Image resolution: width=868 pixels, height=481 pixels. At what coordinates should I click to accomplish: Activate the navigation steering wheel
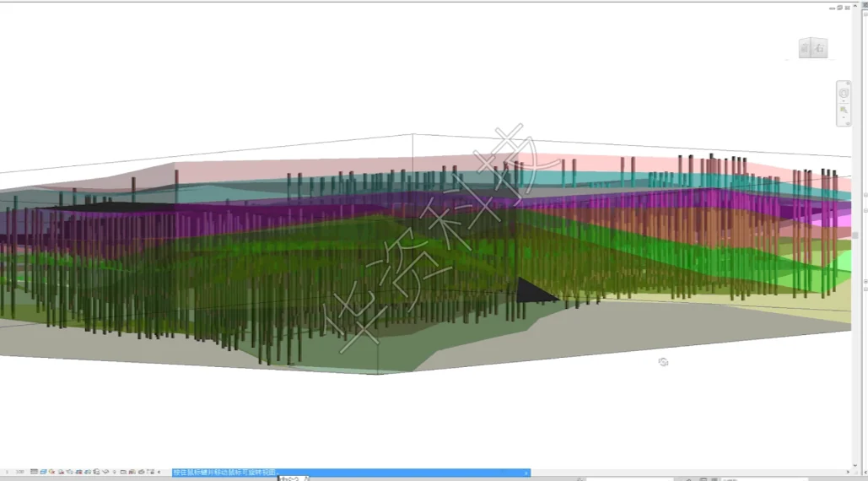(844, 93)
